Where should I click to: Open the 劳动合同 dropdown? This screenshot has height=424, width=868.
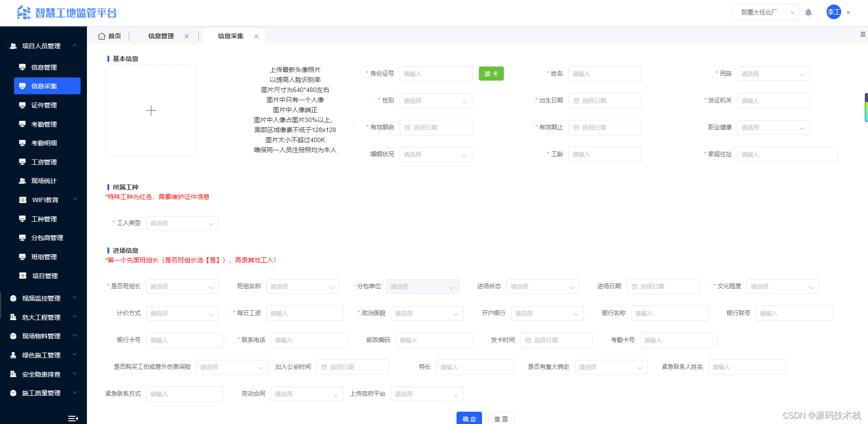click(307, 394)
